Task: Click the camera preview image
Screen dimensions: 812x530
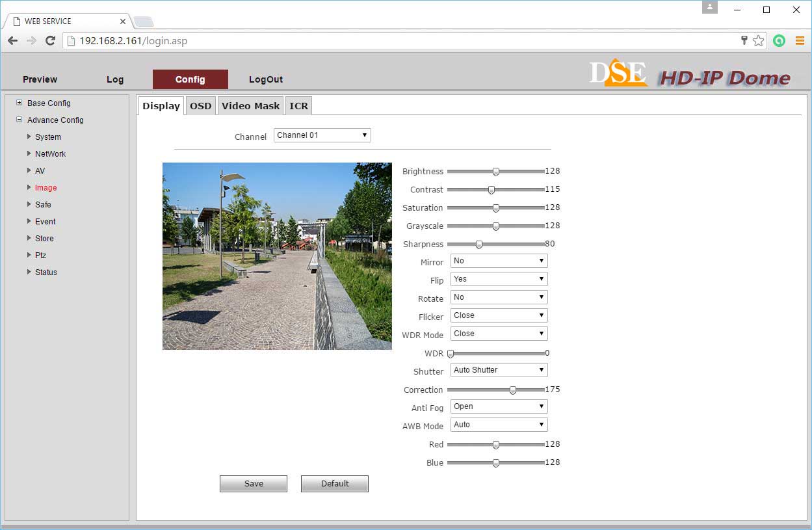Action: pos(277,256)
